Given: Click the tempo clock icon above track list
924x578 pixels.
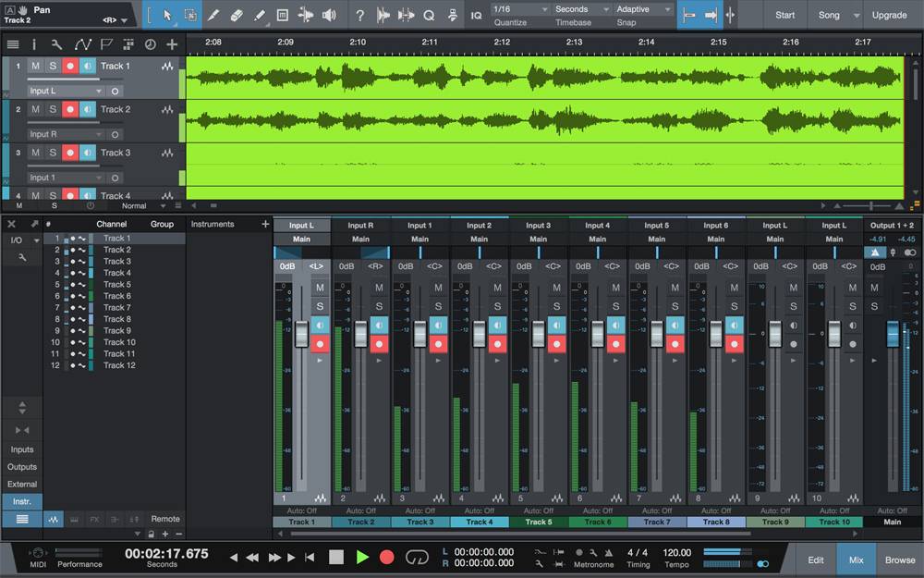Looking at the screenshot, I should coord(151,44).
